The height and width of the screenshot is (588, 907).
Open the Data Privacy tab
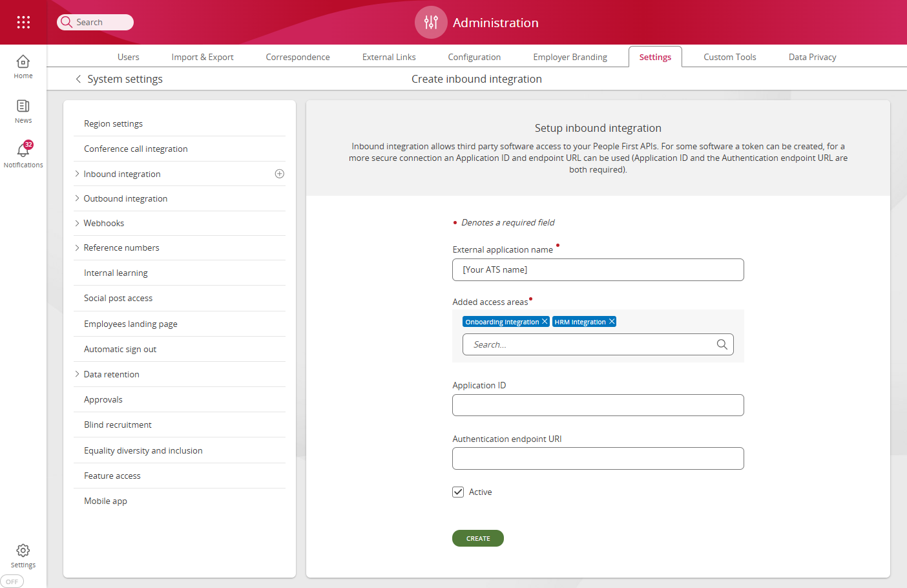(x=812, y=57)
